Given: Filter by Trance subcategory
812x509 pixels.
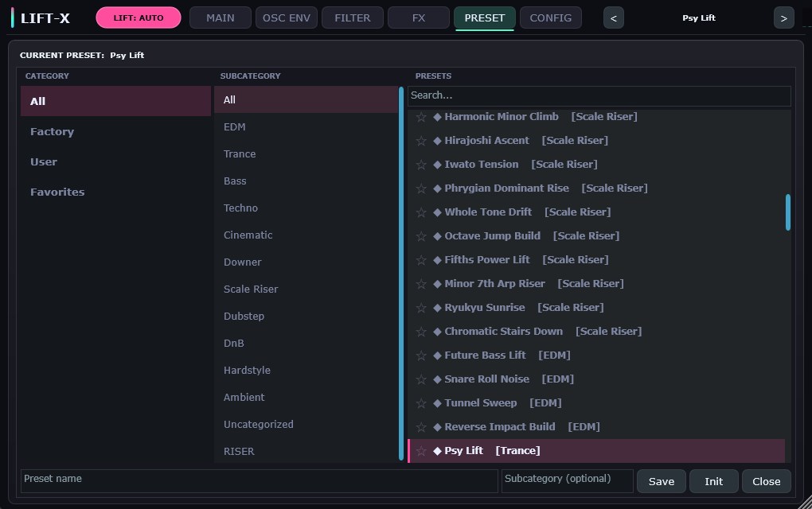Looking at the screenshot, I should (306, 153).
